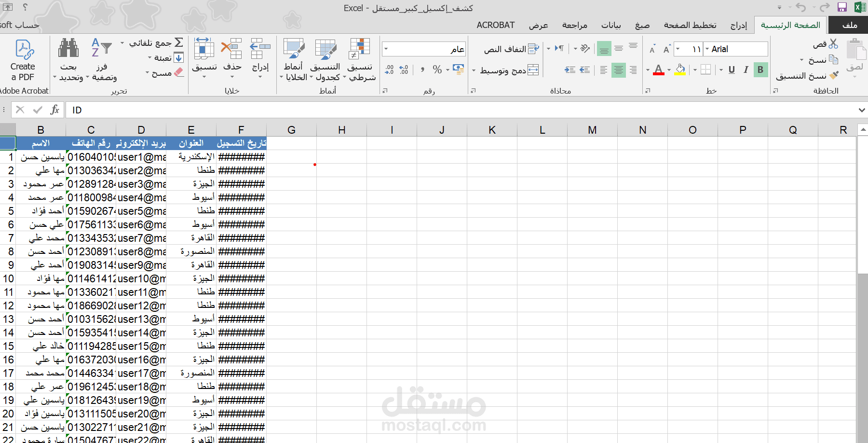Click the Orientation angled text icon
Viewport: 868px width, 443px height.
[585, 48]
